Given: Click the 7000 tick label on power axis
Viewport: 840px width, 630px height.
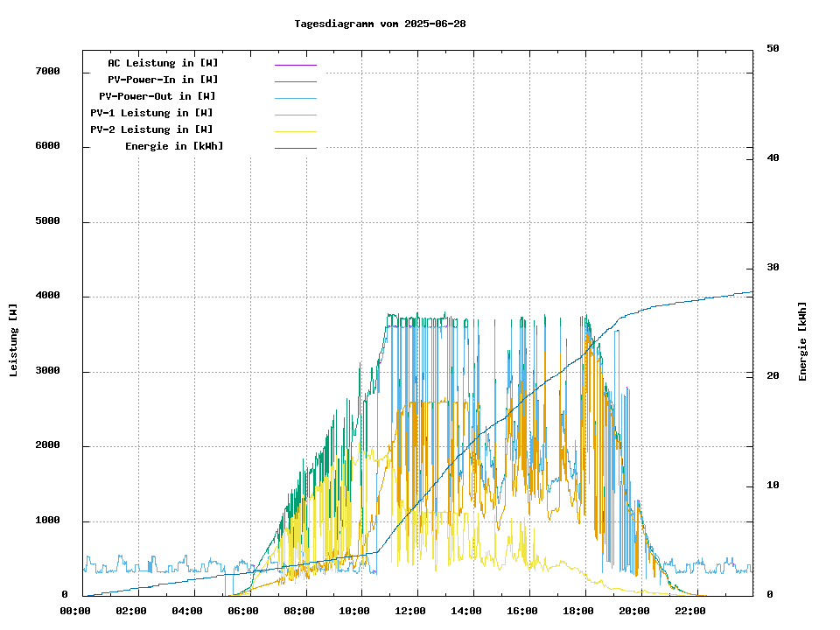Looking at the screenshot, I should [x=47, y=71].
